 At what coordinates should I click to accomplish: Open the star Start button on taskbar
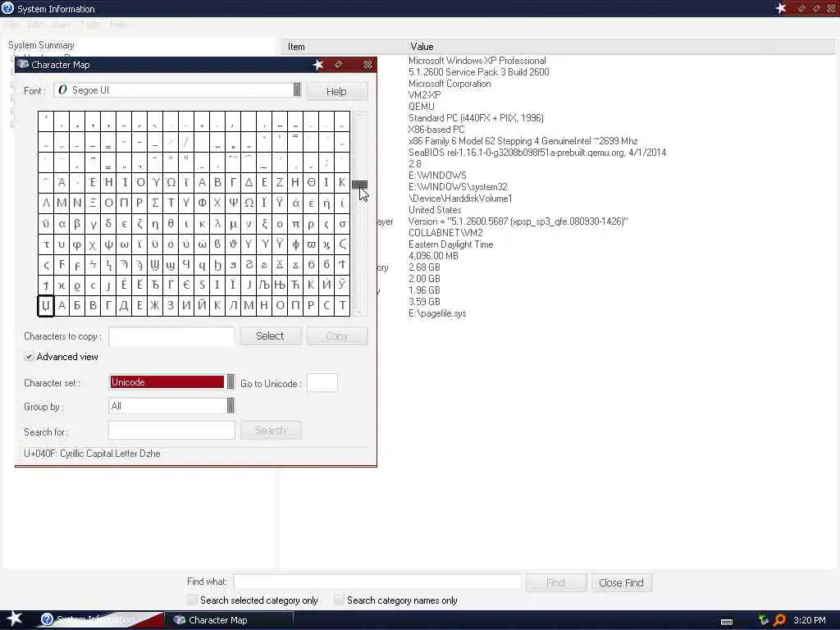[13, 619]
